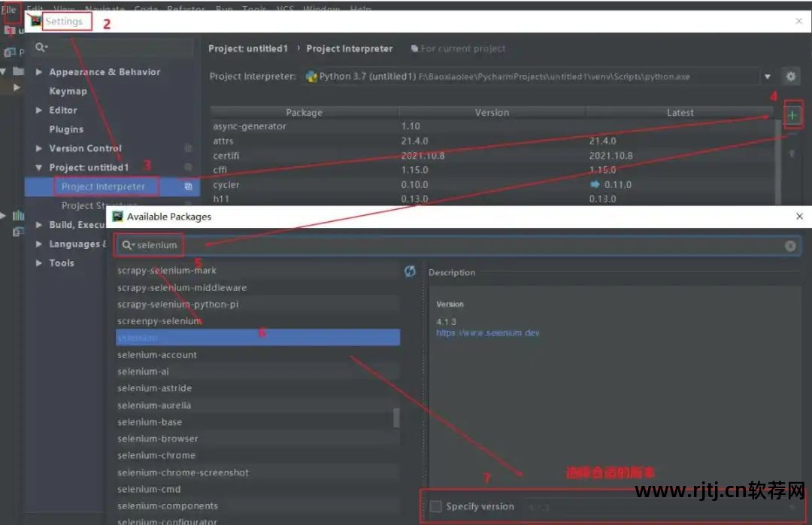This screenshot has width=812, height=525.
Task: Select async-generator row in packages table
Action: click(492, 126)
